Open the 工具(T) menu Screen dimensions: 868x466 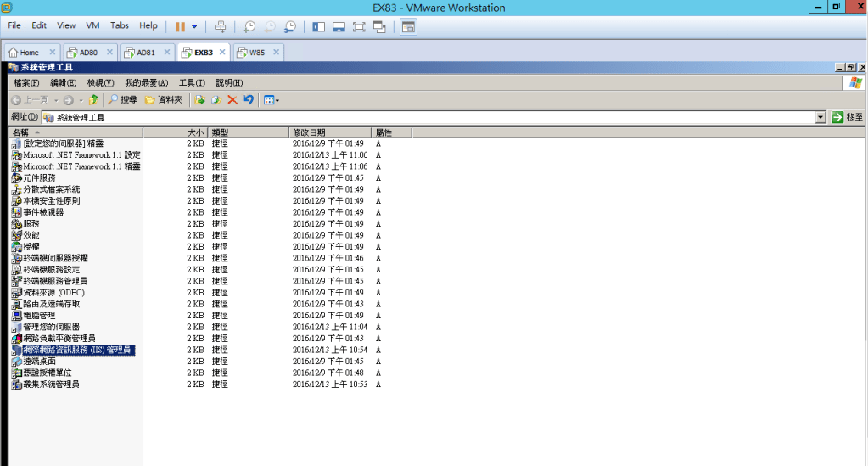click(192, 82)
